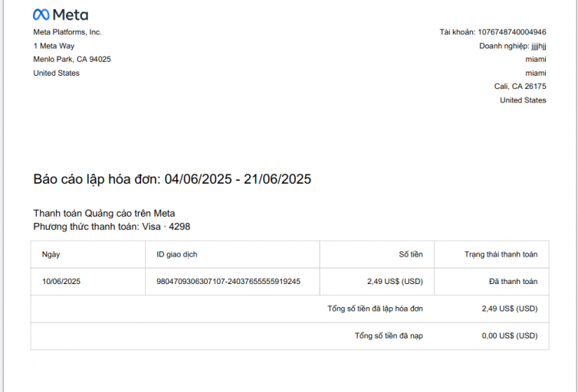Click total billed value '2,49 US$ (USD)'
Screen dimensions: 578x392
click(x=510, y=309)
